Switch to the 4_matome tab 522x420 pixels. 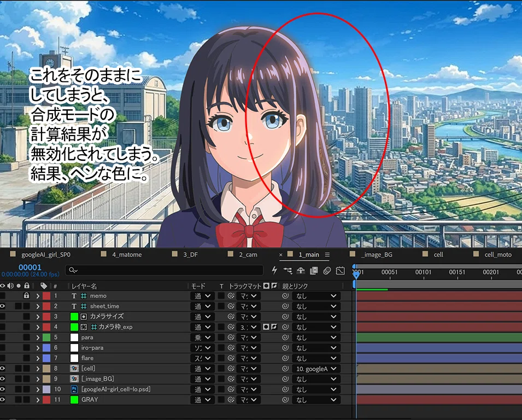(127, 255)
